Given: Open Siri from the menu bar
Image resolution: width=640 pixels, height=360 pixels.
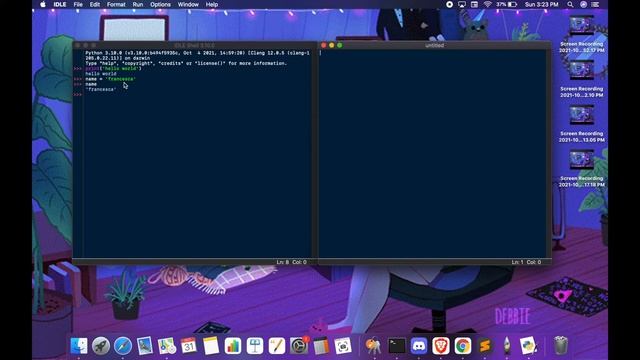Looking at the screenshot, I should pyautogui.click(x=584, y=4).
